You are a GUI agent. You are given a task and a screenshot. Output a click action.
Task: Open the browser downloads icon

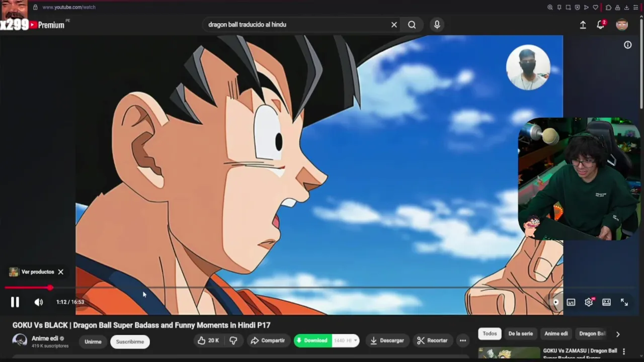coord(626,8)
